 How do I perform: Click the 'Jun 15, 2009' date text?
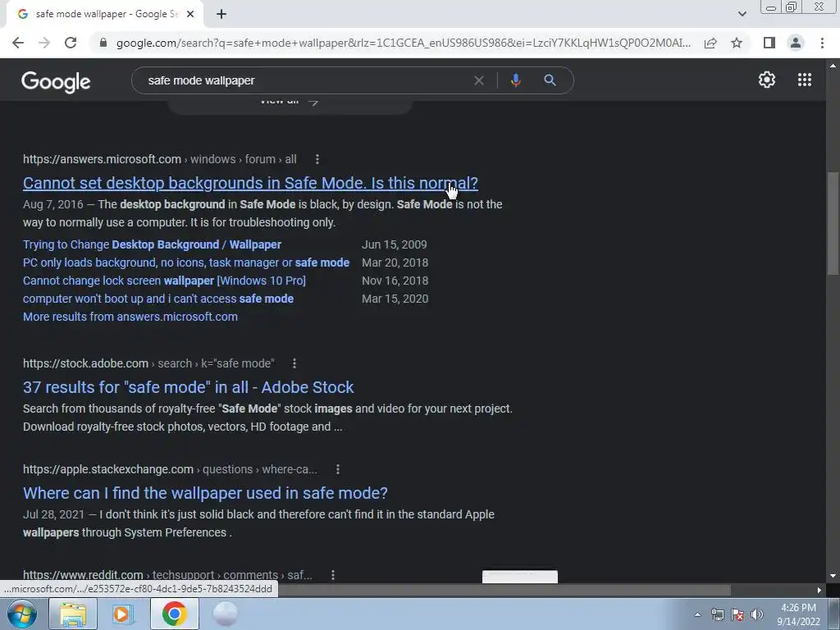pos(395,244)
